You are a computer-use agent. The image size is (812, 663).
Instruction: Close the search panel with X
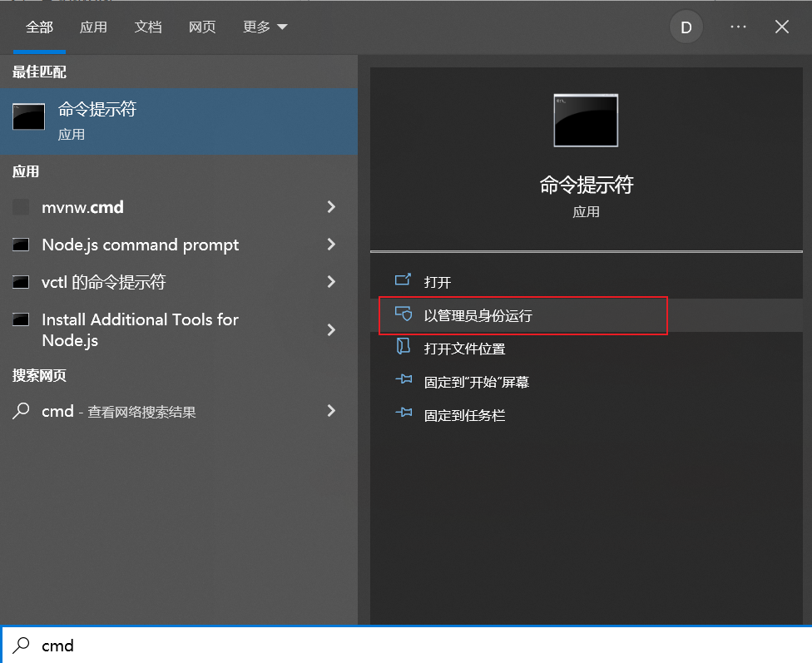[x=782, y=27]
